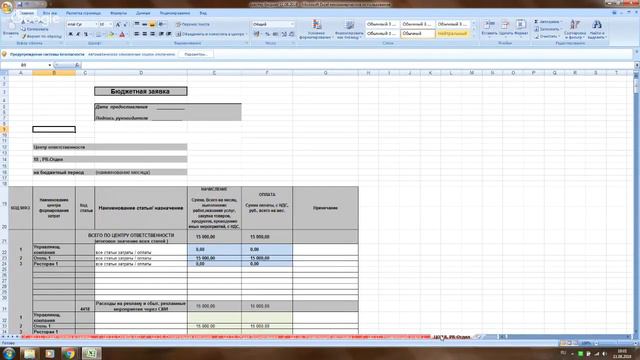The width and height of the screenshot is (640, 360).
Task: Toggle underline formatting
Action: click(x=86, y=34)
